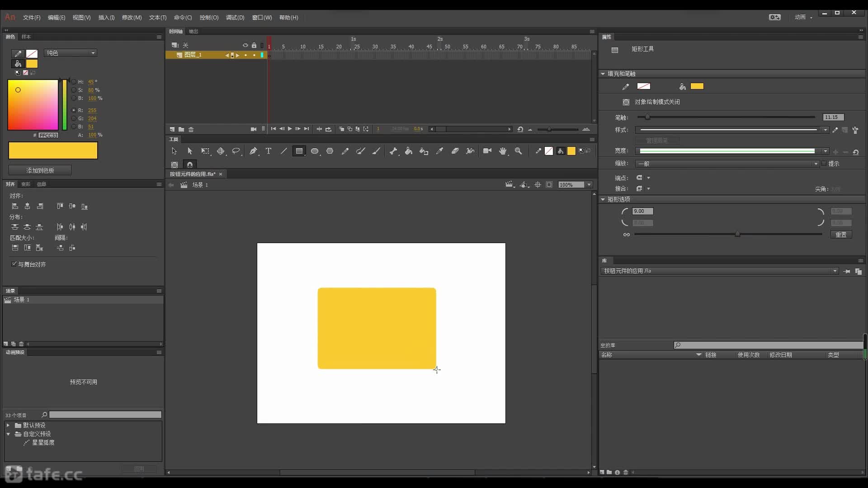Click the go to first frame button
Image resolution: width=868 pixels, height=488 pixels.
(x=273, y=129)
